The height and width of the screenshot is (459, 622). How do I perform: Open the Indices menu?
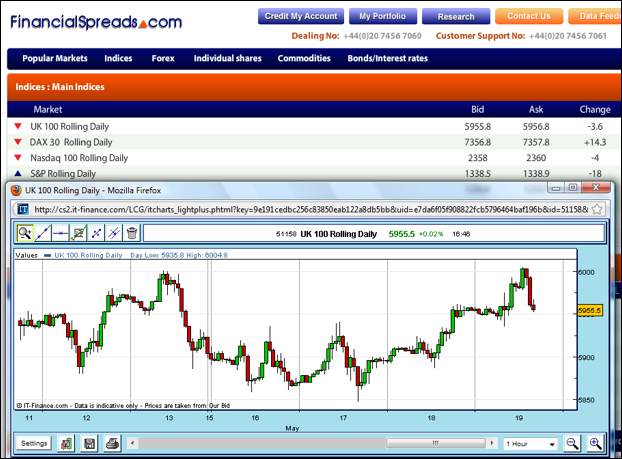click(118, 58)
